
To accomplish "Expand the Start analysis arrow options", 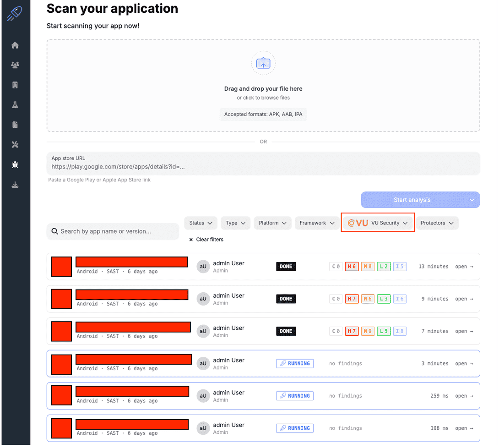I will pyautogui.click(x=472, y=200).
